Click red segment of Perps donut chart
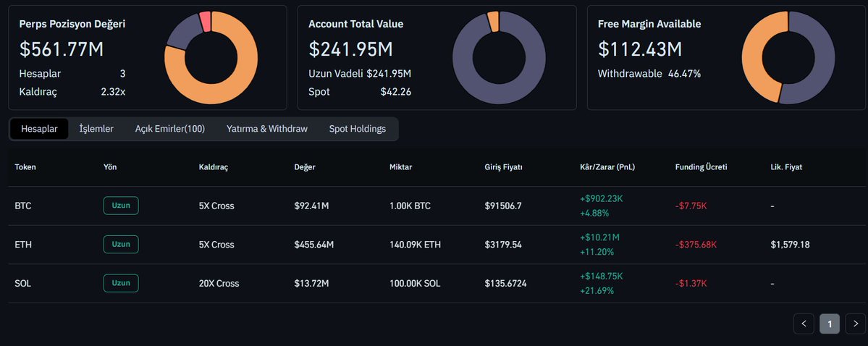 click(205, 21)
